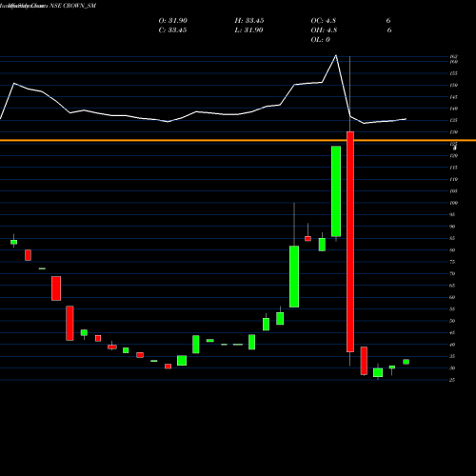
Task: Click the 55 price axis label
Action: [x=452, y=308]
